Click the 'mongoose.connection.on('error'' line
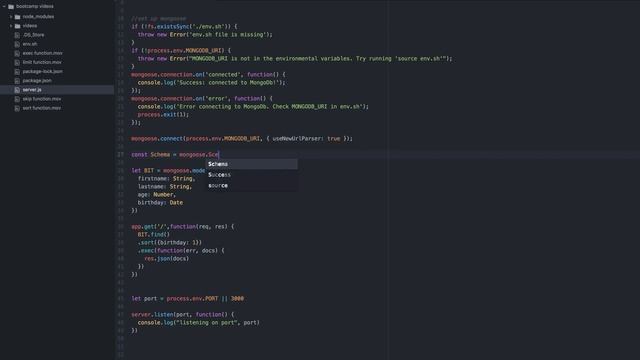Viewport: 640px width, 360px height. click(202, 99)
